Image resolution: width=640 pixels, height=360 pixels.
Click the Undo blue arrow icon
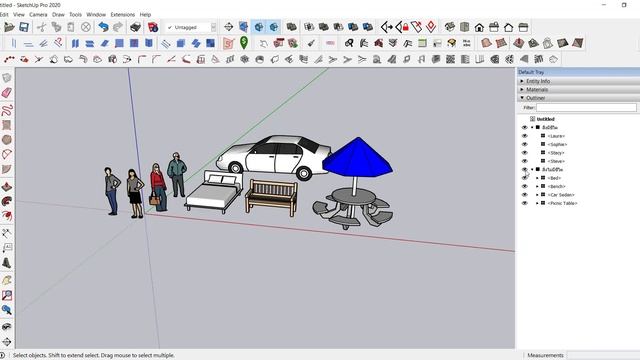pyautogui.click(x=104, y=27)
